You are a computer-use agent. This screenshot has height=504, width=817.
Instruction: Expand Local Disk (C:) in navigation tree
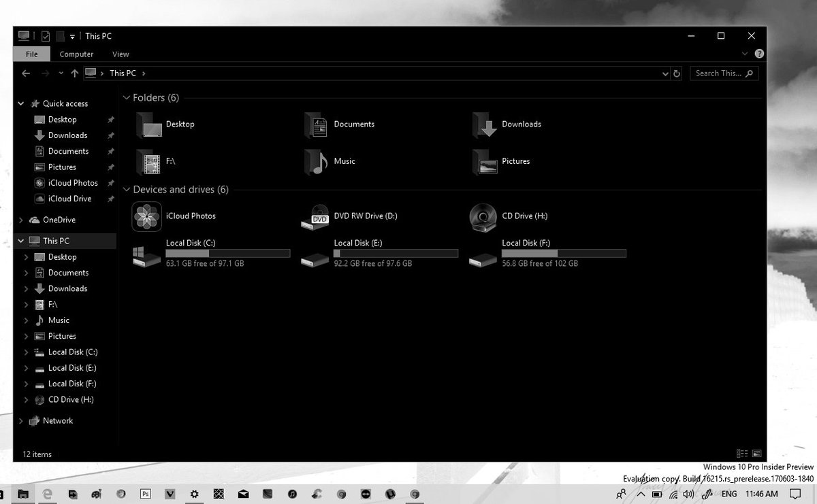click(27, 352)
